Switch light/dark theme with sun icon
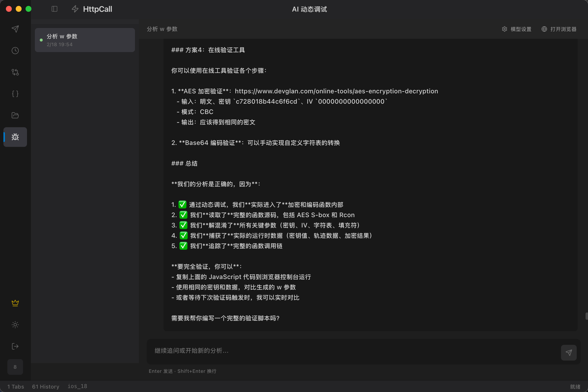 click(x=15, y=324)
